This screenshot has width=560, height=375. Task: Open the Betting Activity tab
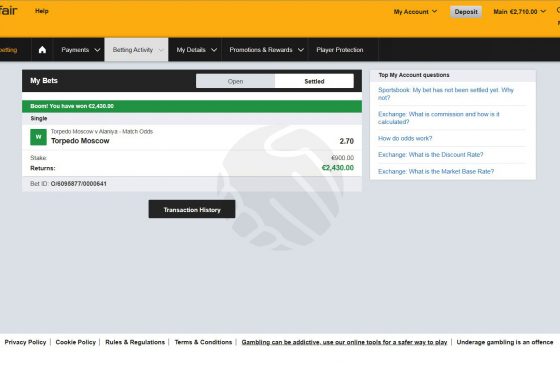[136, 50]
